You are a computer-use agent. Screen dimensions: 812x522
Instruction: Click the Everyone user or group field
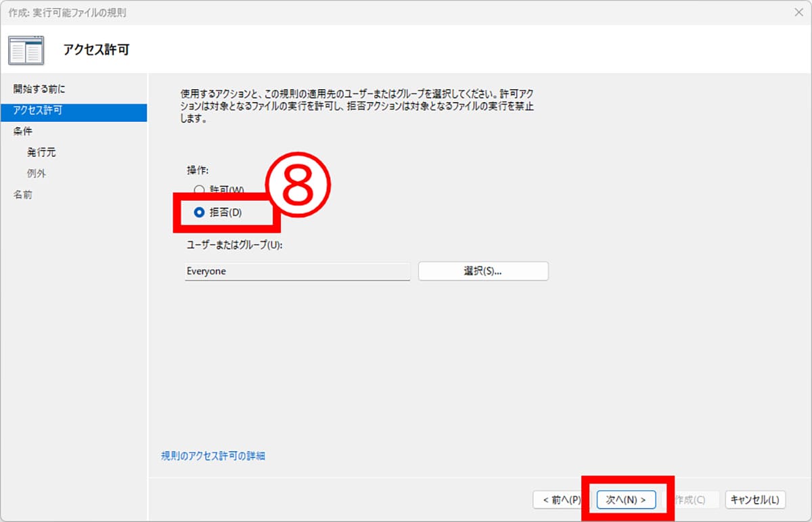(x=297, y=271)
